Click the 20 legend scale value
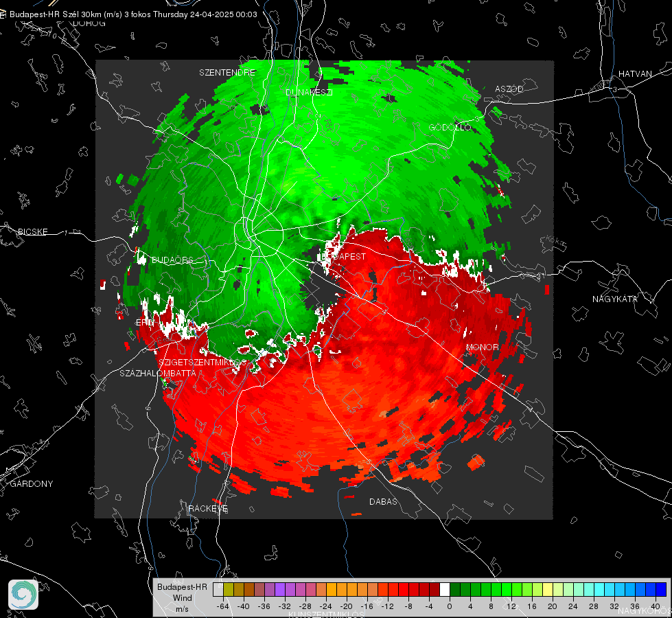 [552, 606]
